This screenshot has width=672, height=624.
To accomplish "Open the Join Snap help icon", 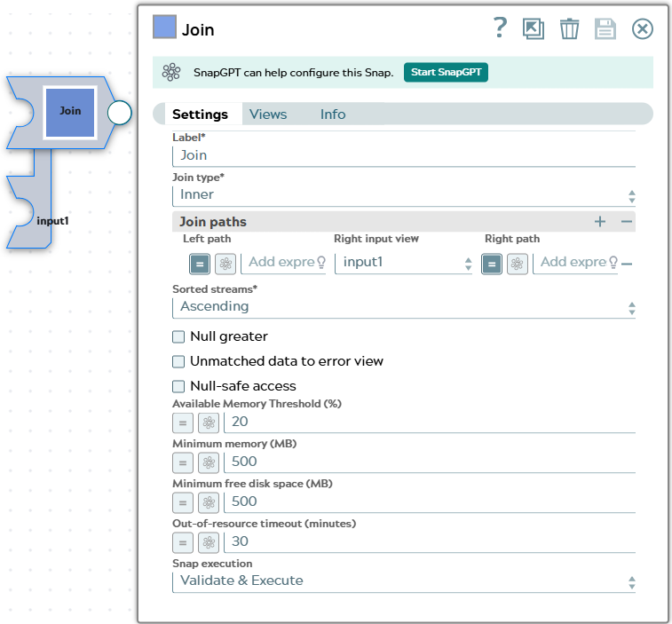I will tap(500, 28).
